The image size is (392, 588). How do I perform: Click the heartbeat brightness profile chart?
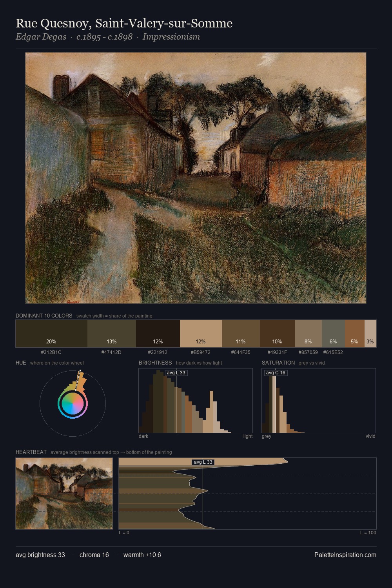(x=247, y=494)
